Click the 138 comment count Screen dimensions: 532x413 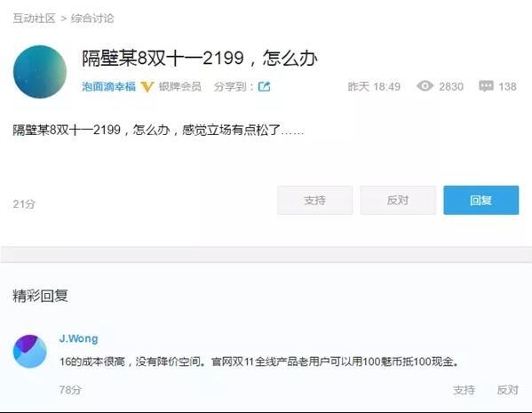[x=507, y=86]
